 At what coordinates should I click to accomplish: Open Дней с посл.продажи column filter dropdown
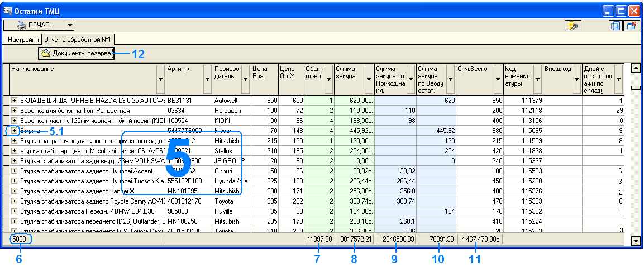[618, 79]
